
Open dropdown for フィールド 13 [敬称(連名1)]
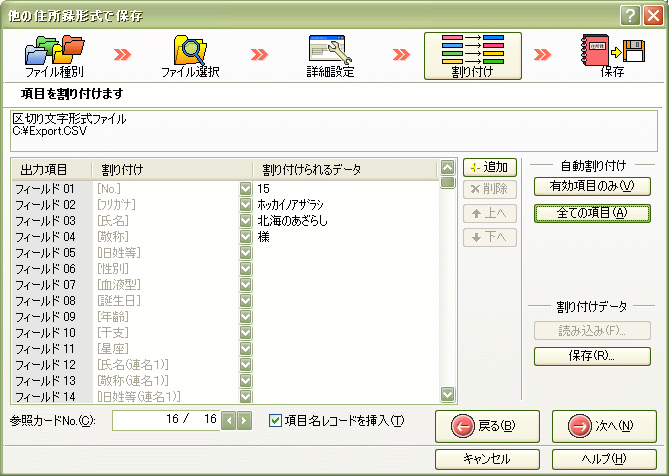[x=245, y=381]
